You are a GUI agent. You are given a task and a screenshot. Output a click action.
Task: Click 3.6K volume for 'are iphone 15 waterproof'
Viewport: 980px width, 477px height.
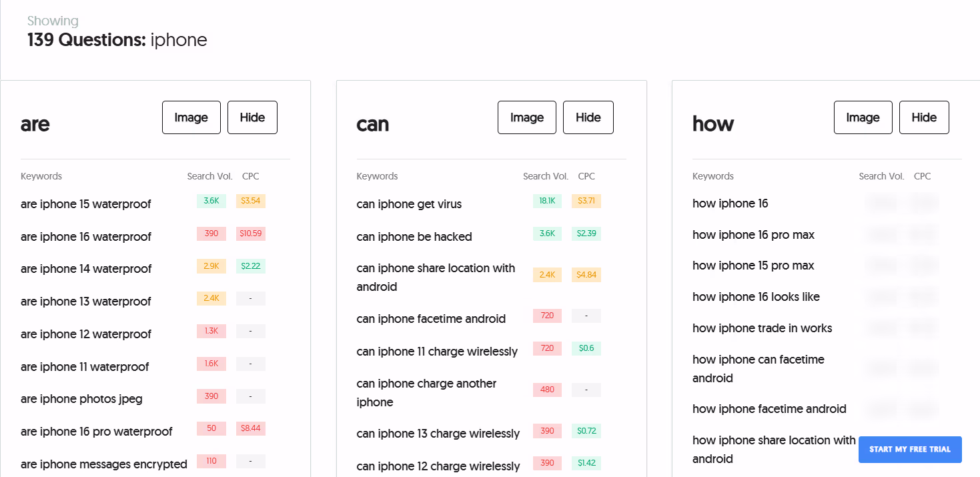pyautogui.click(x=211, y=201)
